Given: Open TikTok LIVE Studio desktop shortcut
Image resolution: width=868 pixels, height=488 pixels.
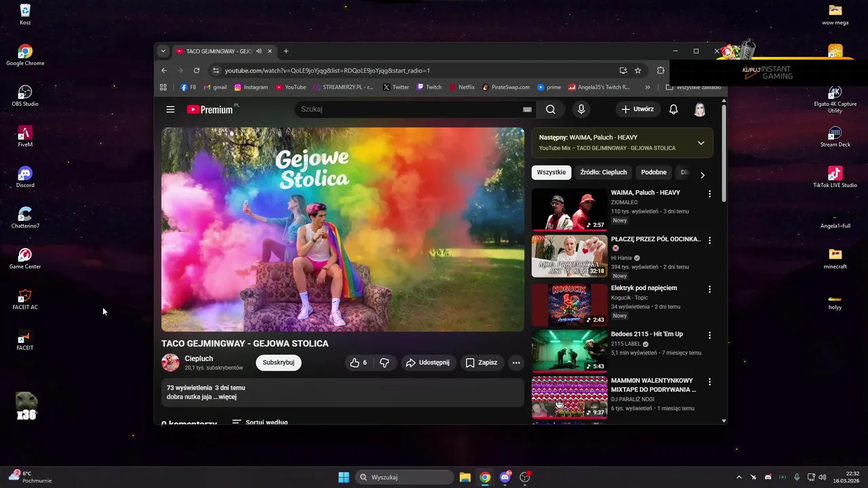Looking at the screenshot, I should pos(835,177).
